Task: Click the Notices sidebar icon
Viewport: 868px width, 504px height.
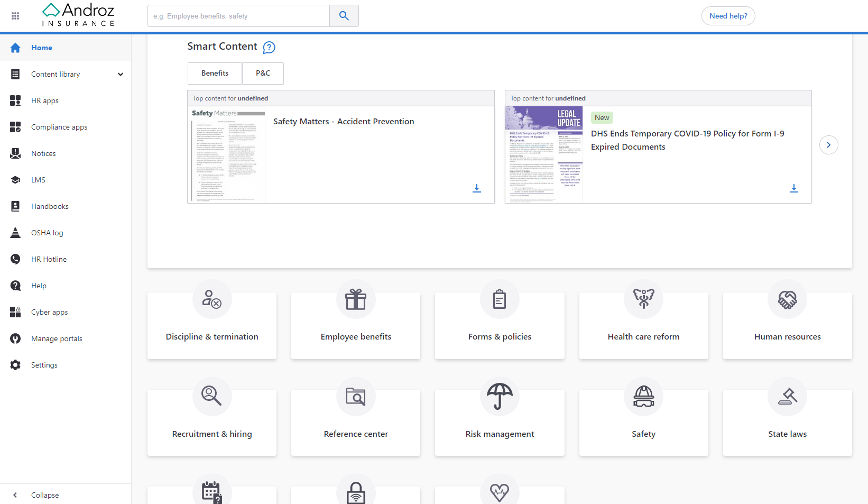Action: click(x=15, y=153)
